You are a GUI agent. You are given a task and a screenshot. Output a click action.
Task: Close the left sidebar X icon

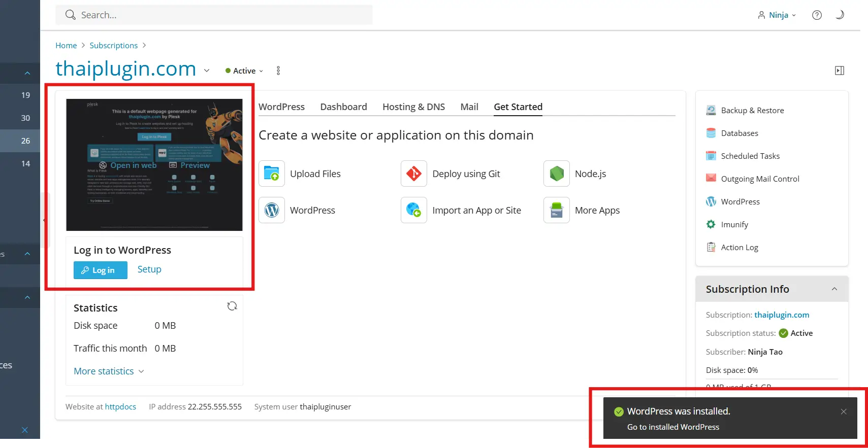pyautogui.click(x=25, y=430)
